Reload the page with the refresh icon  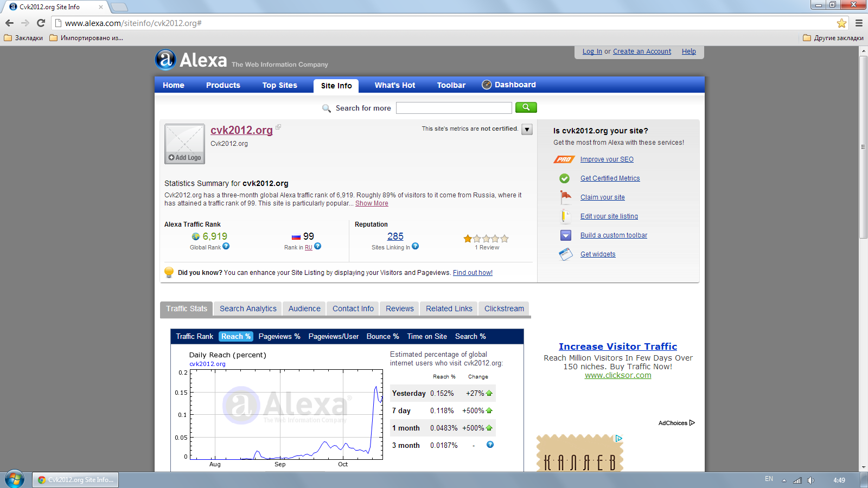tap(41, 23)
